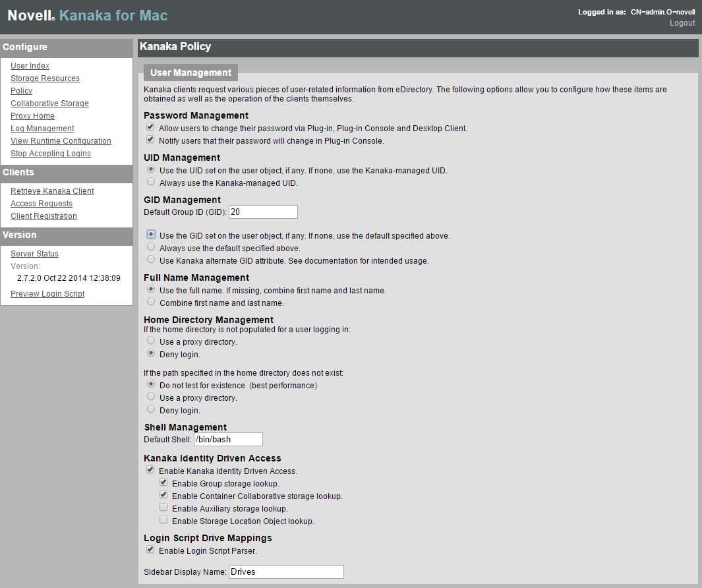Click the version text 2.7.2.0 Oct 22 2014
Viewport: 702px width, 588px height.
[69, 278]
